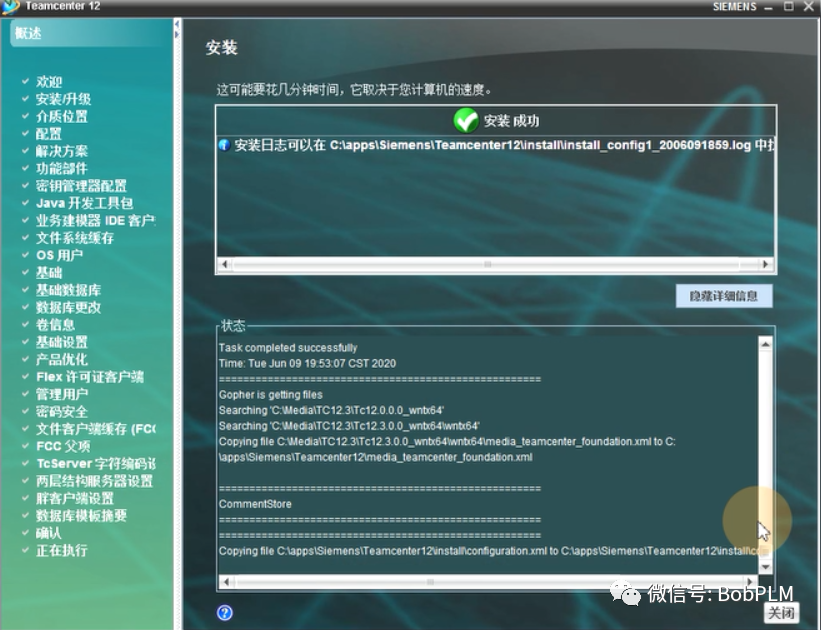The image size is (821, 630).
Task: Select the 确认 step
Action: 49,533
